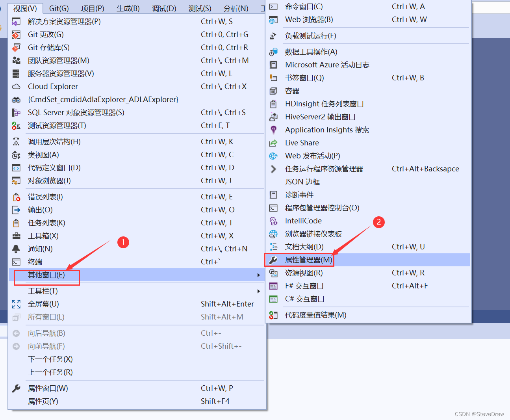
Task: Open the 调试(D) menu
Action: click(x=164, y=8)
